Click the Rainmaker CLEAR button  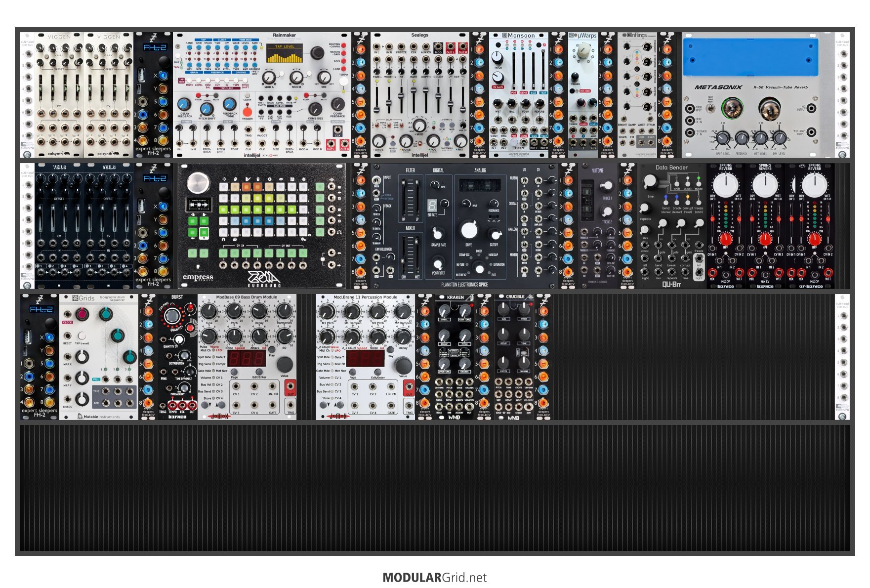point(247,95)
